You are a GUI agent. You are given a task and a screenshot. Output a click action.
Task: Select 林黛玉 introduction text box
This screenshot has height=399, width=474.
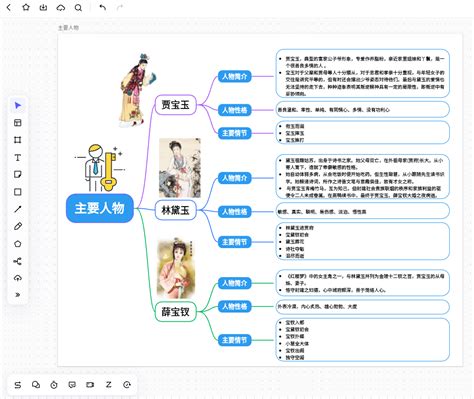click(x=363, y=177)
